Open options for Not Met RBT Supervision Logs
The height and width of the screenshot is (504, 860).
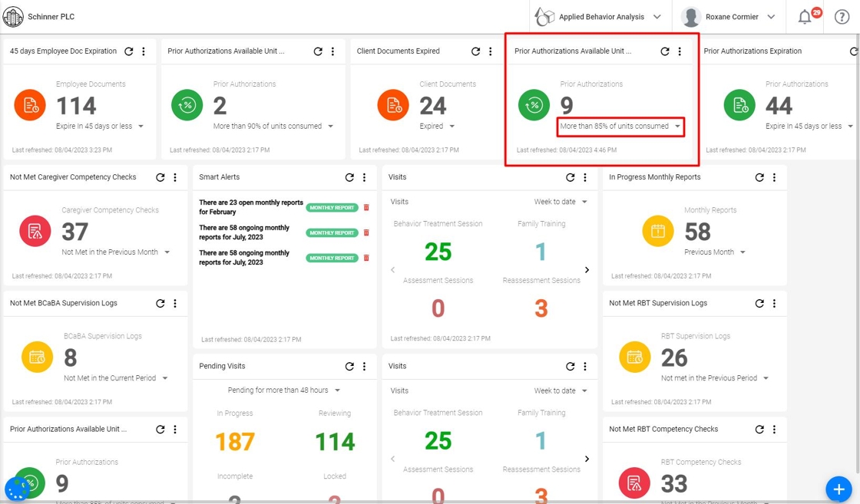pyautogui.click(x=775, y=304)
